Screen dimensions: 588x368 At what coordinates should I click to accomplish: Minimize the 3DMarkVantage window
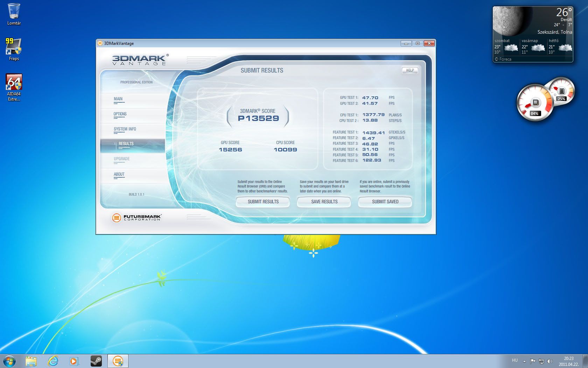point(406,43)
